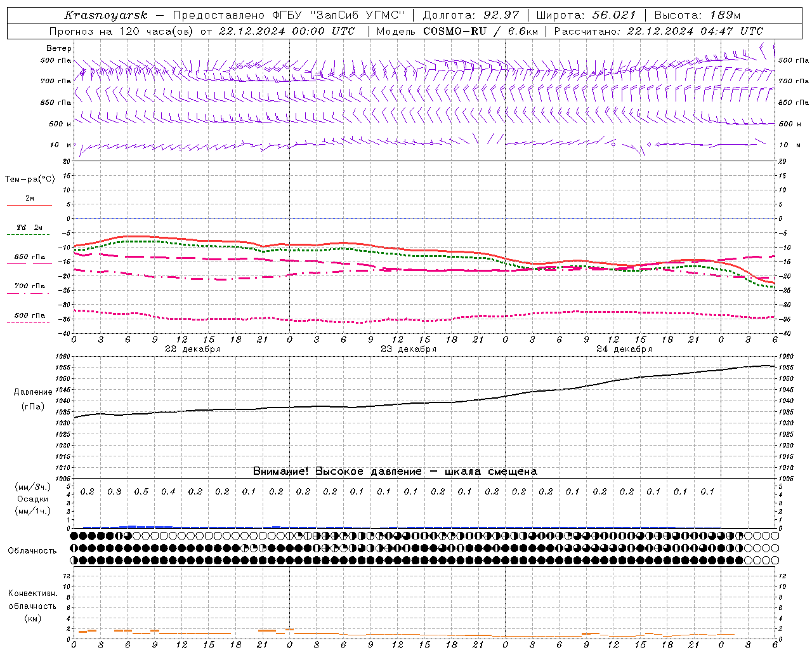Select the 2м temperature legend entry
Image resolution: width=812 pixels, height=650 pixels.
[30, 199]
